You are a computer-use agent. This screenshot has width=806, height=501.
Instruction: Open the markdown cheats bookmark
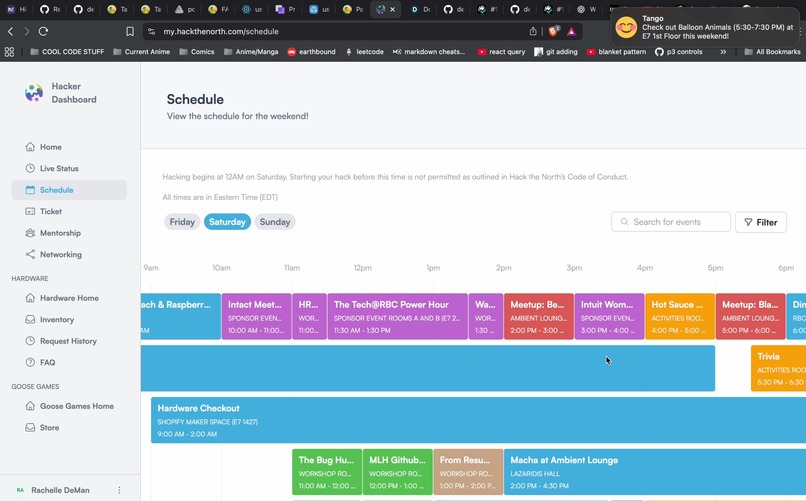click(x=429, y=52)
